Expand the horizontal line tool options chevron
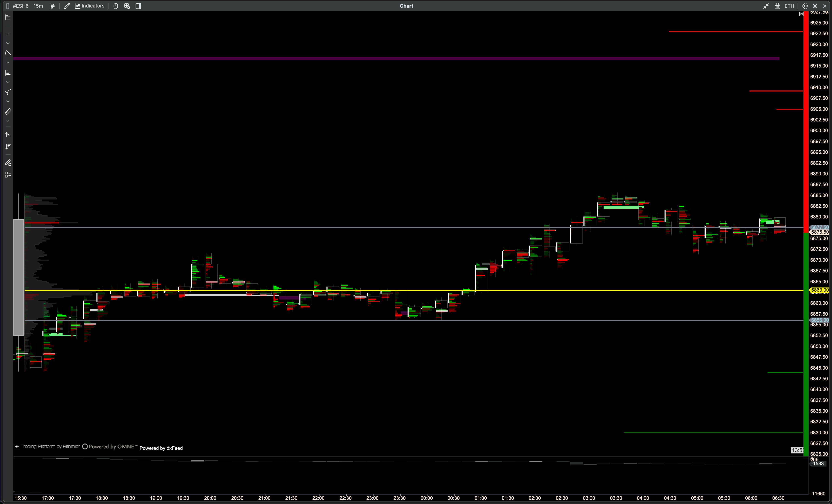 pyautogui.click(x=8, y=43)
